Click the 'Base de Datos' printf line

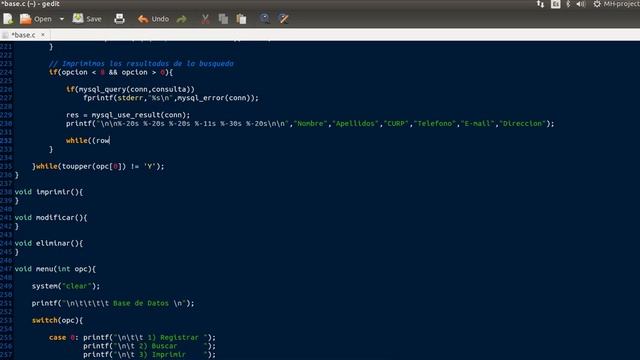[113, 303]
